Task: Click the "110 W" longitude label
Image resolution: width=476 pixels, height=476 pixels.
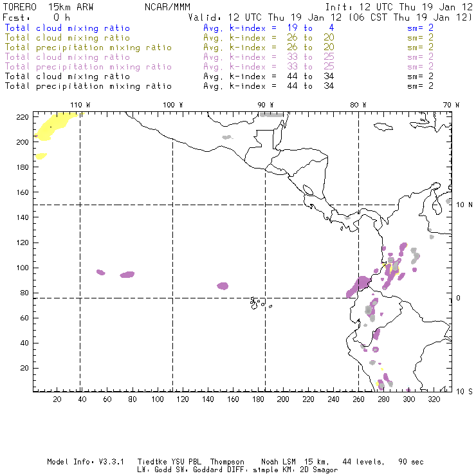Action: (x=80, y=105)
